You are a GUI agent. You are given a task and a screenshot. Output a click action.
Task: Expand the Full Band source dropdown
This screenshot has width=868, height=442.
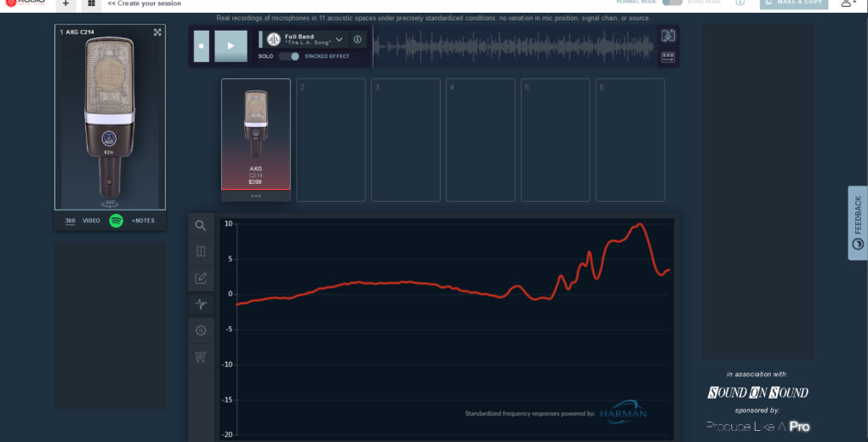340,39
